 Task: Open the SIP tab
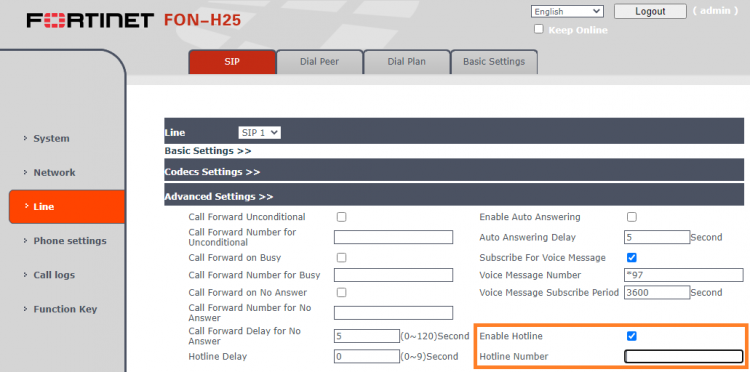(x=232, y=62)
